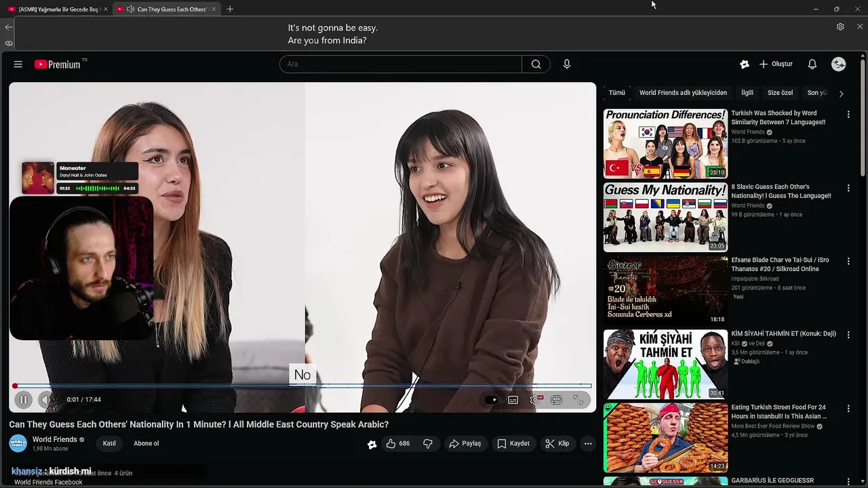Screen dimensions: 868x488
Task: Click KSI channel name under video
Action: (x=735, y=344)
